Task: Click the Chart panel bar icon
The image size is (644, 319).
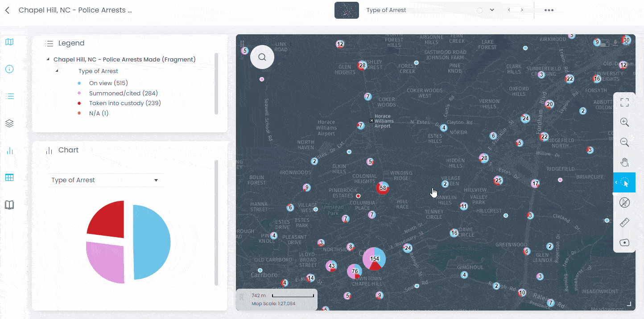Action: 49,151
